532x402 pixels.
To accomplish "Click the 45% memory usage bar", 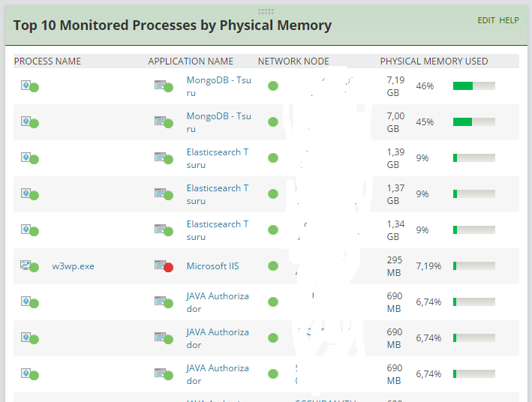I will (473, 122).
